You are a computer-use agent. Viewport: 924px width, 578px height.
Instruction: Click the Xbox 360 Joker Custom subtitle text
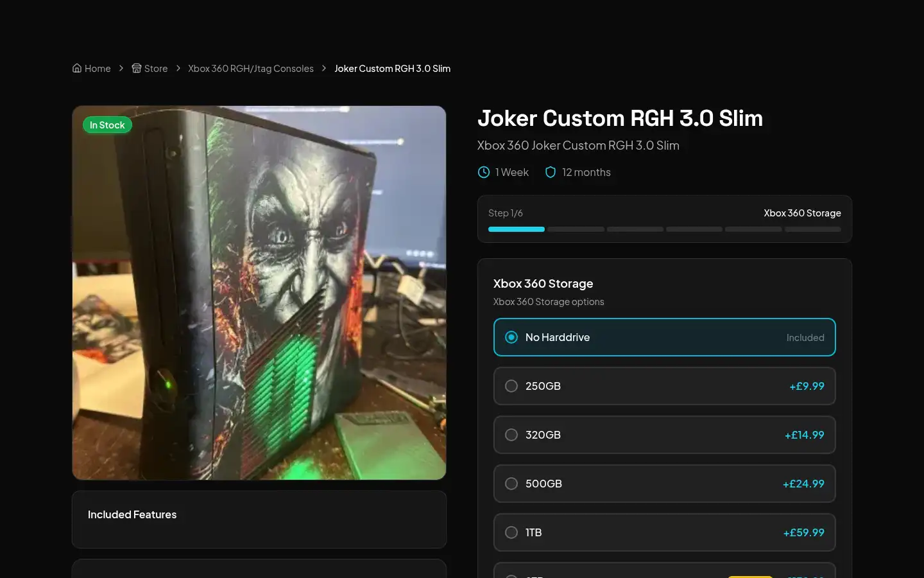point(578,146)
